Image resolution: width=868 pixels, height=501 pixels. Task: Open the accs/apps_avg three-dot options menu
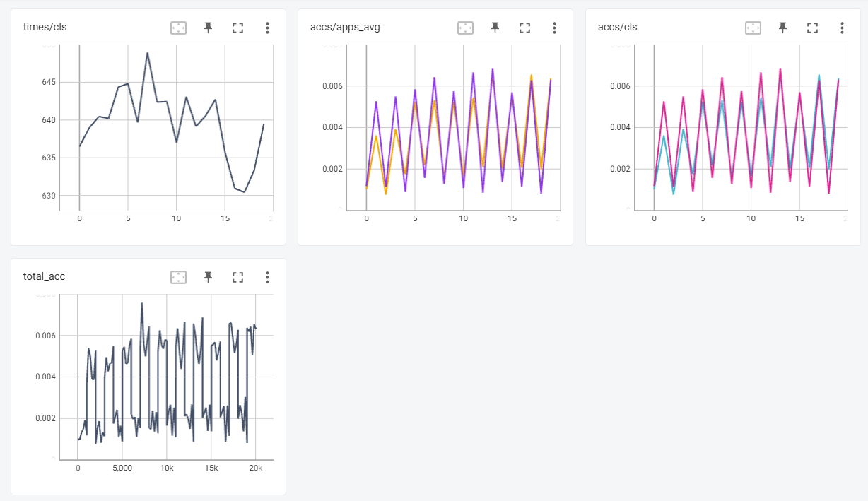point(554,28)
